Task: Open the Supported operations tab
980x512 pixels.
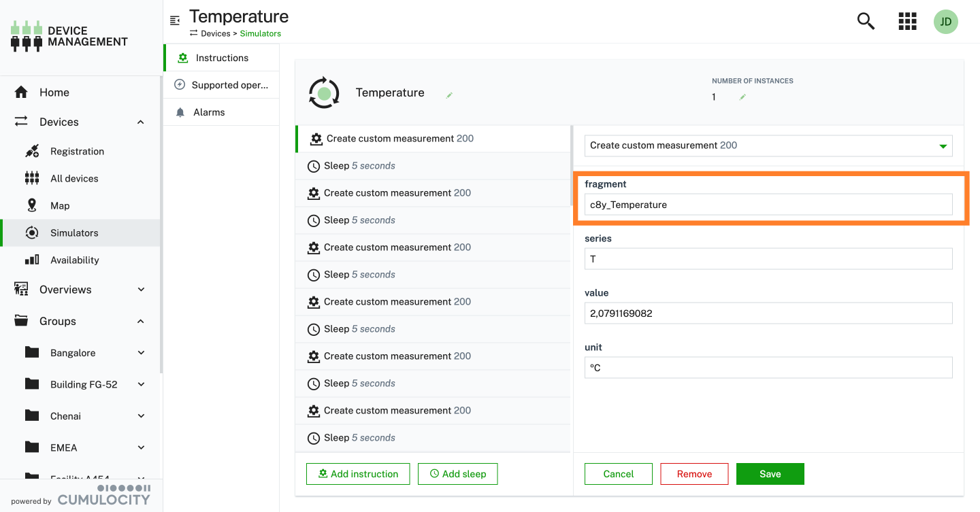Action: pyautogui.click(x=229, y=85)
